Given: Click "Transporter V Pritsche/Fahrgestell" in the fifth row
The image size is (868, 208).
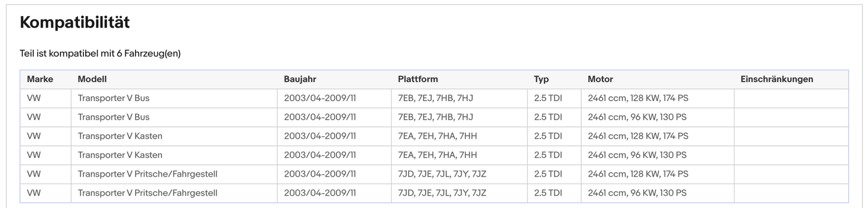Looking at the screenshot, I should [147, 174].
